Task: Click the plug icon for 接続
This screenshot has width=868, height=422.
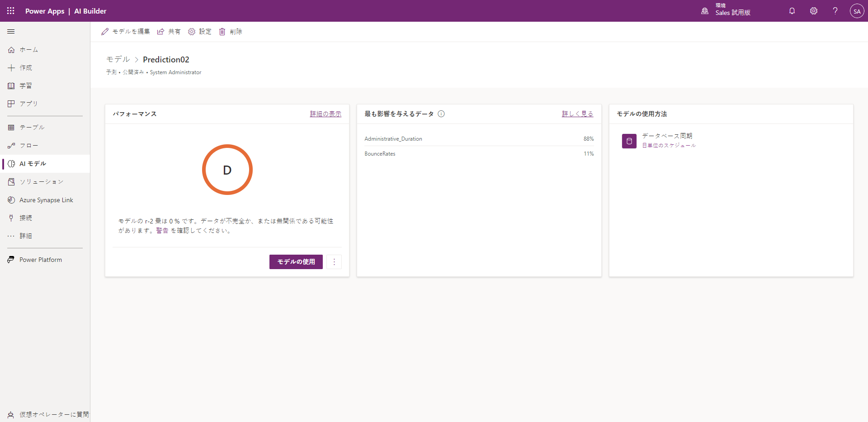Action: pos(11,218)
